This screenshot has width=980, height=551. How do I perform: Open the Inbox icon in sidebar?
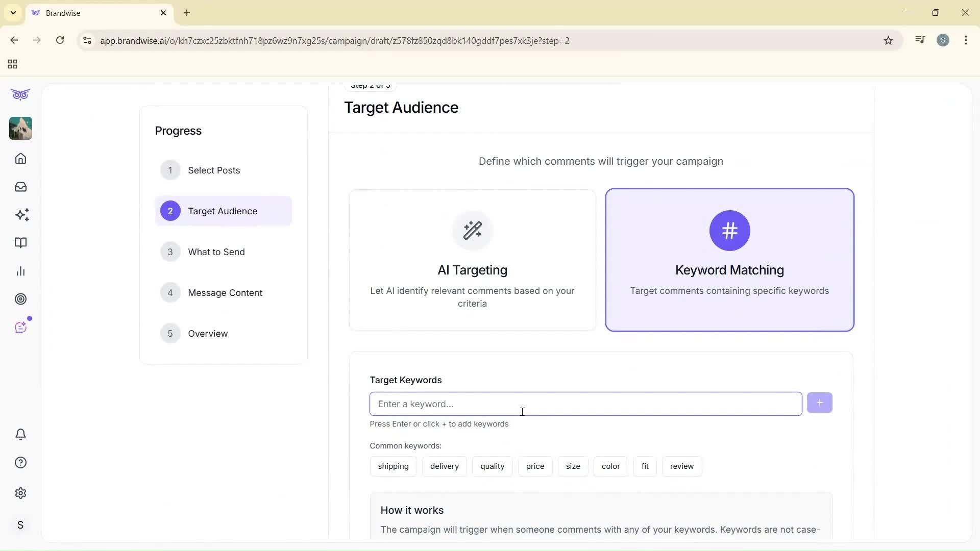pyautogui.click(x=20, y=187)
